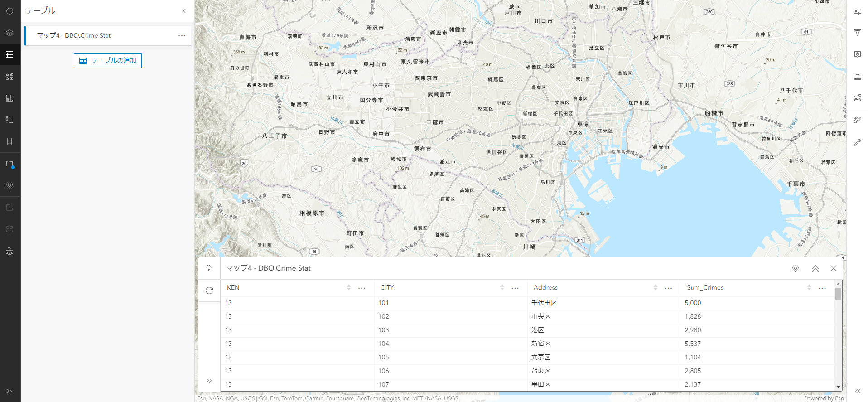Click the Address column header
Viewport: 868px width, 402px height.
pyautogui.click(x=545, y=287)
